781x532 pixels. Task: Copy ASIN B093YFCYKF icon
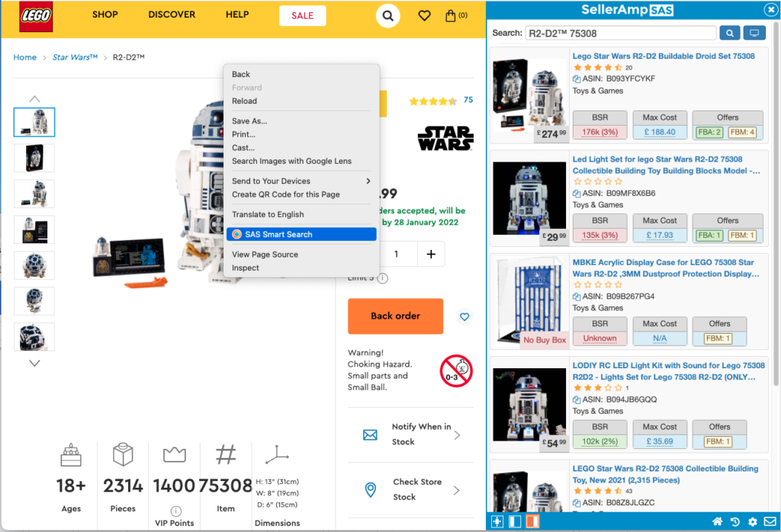click(x=577, y=79)
